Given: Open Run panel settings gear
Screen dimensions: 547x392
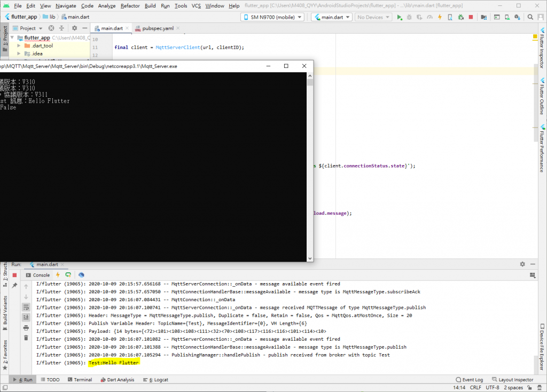Looking at the screenshot, I should point(522,264).
